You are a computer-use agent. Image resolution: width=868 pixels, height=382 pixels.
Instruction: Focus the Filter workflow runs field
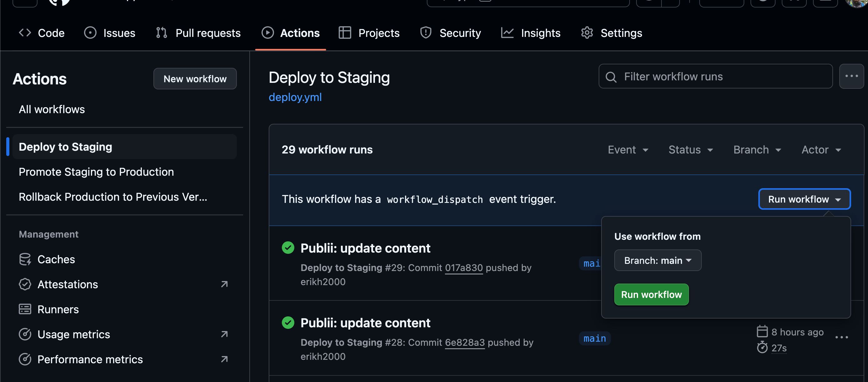pyautogui.click(x=715, y=76)
